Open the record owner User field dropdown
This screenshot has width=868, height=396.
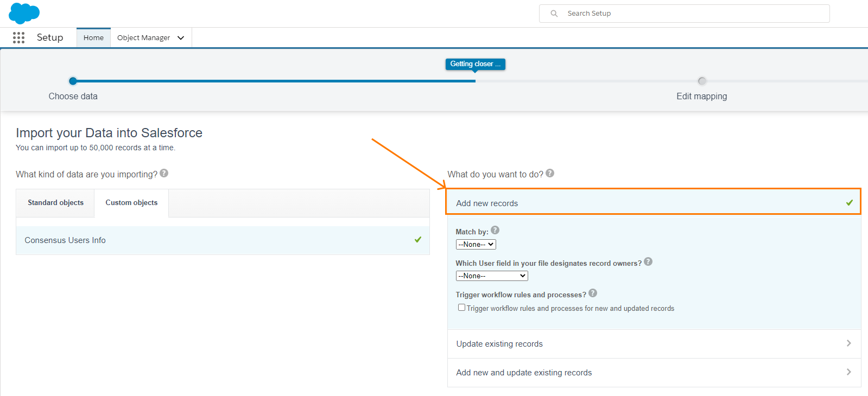tap(492, 276)
